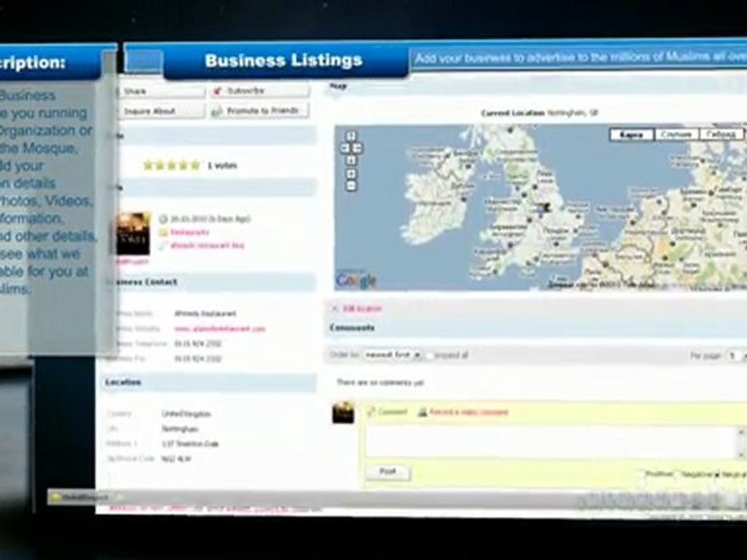Screen dimensions: 747x560
Task: Open Inquire About button
Action: (160, 111)
